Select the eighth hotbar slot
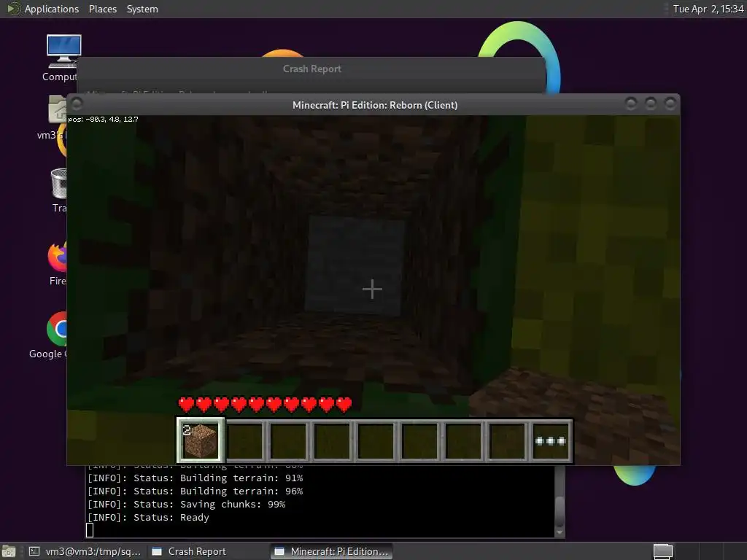This screenshot has width=747, height=560. click(507, 440)
